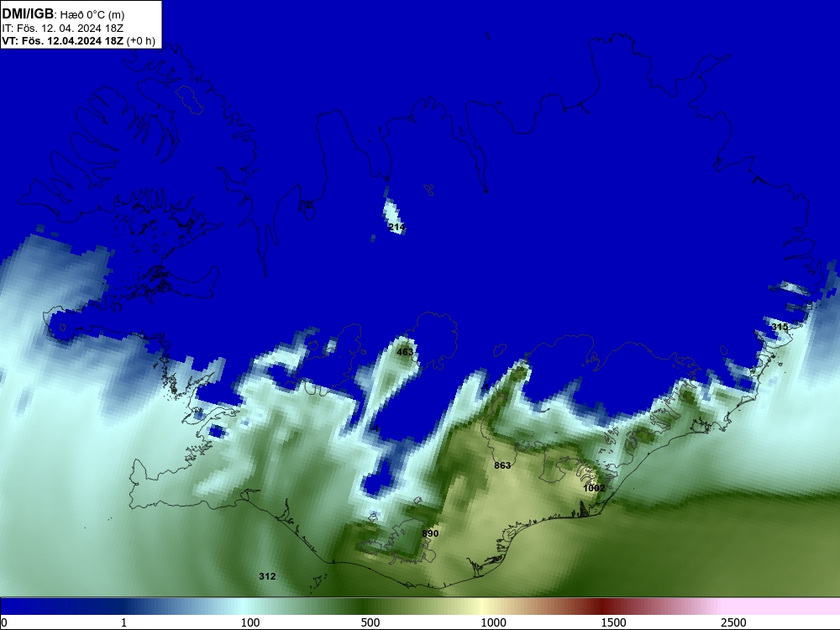Screen dimensions: 840x630
Task: Click the 500 label on the color scale
Action: click(370, 622)
